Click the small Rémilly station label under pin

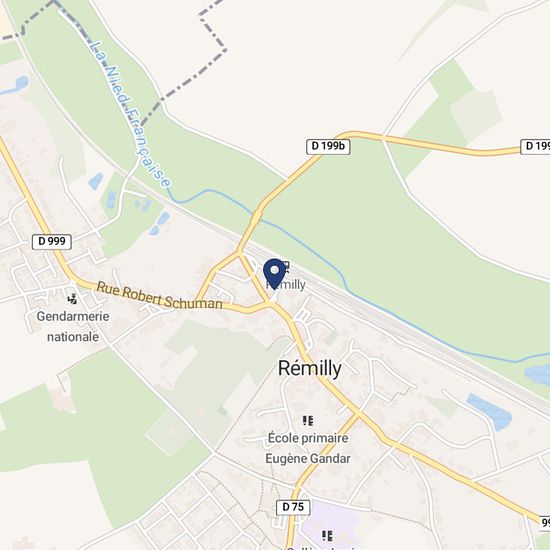tap(286, 285)
